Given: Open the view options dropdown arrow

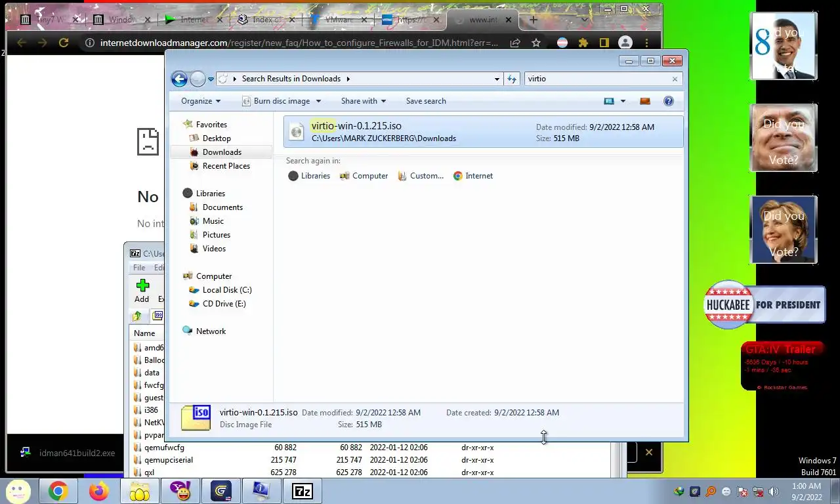Looking at the screenshot, I should coord(623,101).
